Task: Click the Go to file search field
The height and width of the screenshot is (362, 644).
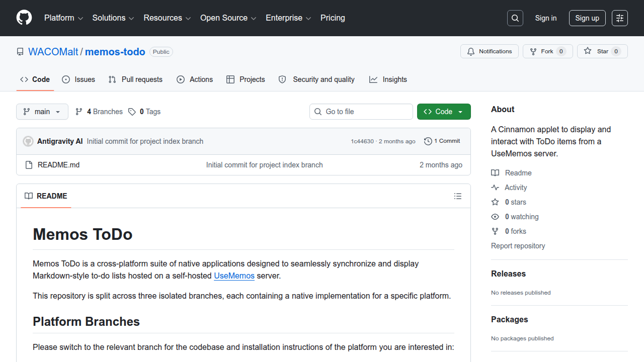Action: (361, 112)
